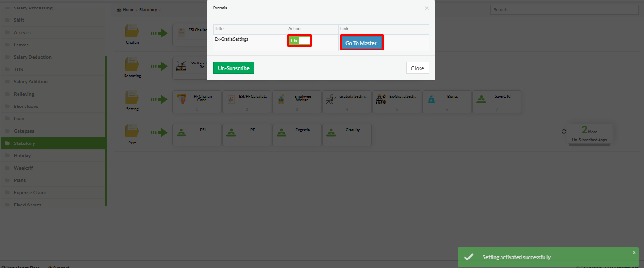Open the ESI Challan tile
The height and width of the screenshot is (268, 644).
pyautogui.click(x=190, y=35)
